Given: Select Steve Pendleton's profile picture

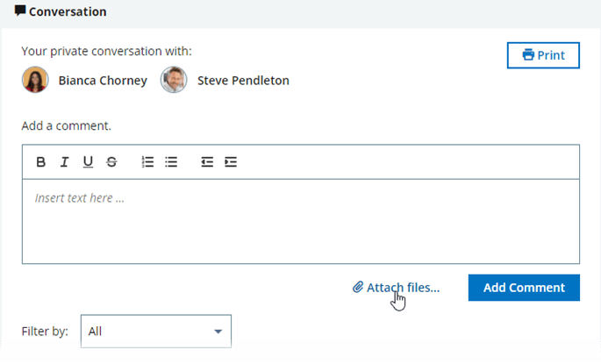Looking at the screenshot, I should [174, 80].
